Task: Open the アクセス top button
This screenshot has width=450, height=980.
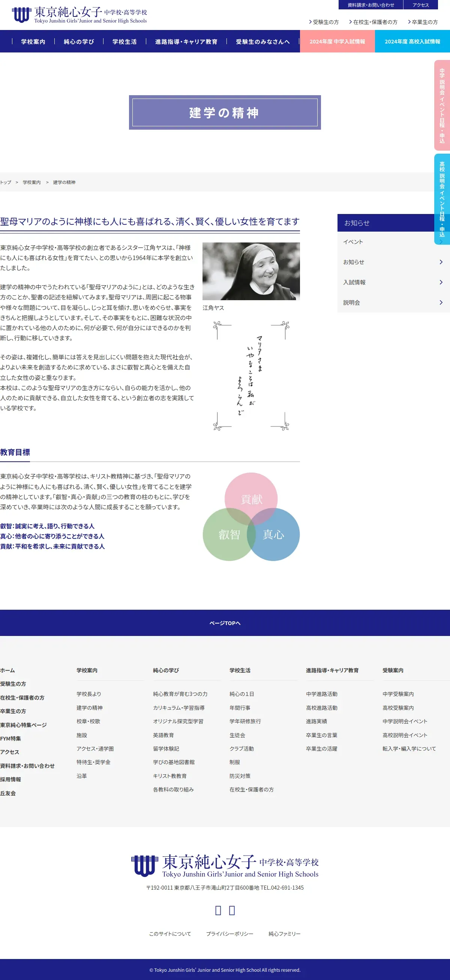Action: point(420,4)
